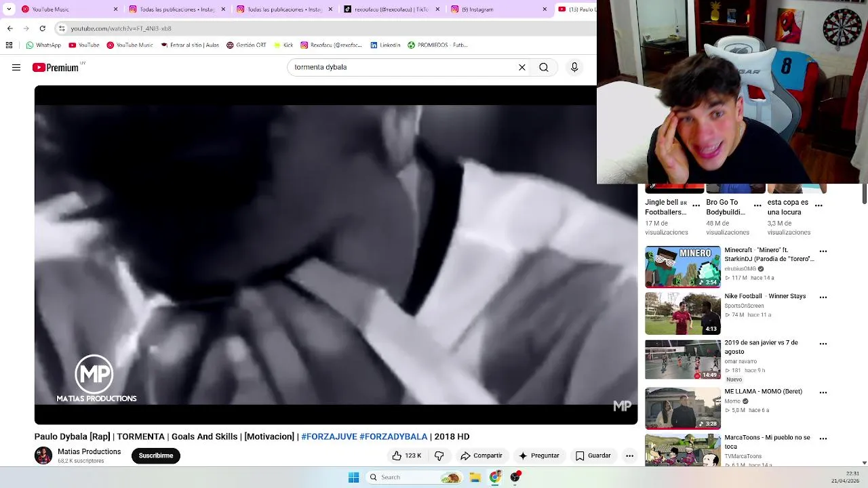Screen dimensions: 868x488
Task: Click the Dybala video player area
Action: click(336, 255)
